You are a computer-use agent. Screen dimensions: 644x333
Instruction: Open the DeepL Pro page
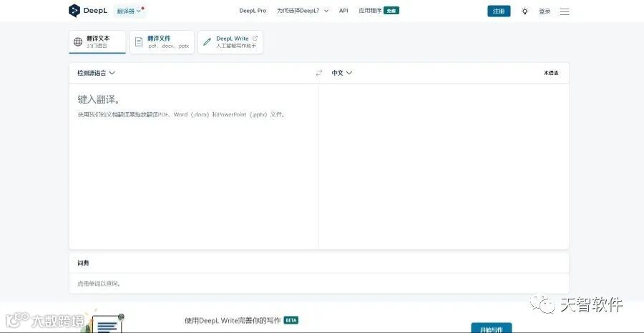point(253,11)
